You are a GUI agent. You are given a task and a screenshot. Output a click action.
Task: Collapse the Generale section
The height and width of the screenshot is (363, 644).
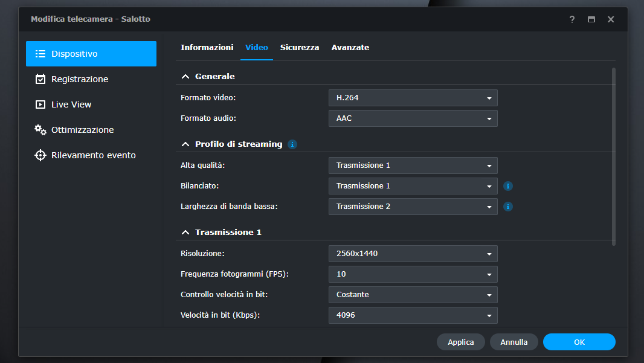point(185,76)
